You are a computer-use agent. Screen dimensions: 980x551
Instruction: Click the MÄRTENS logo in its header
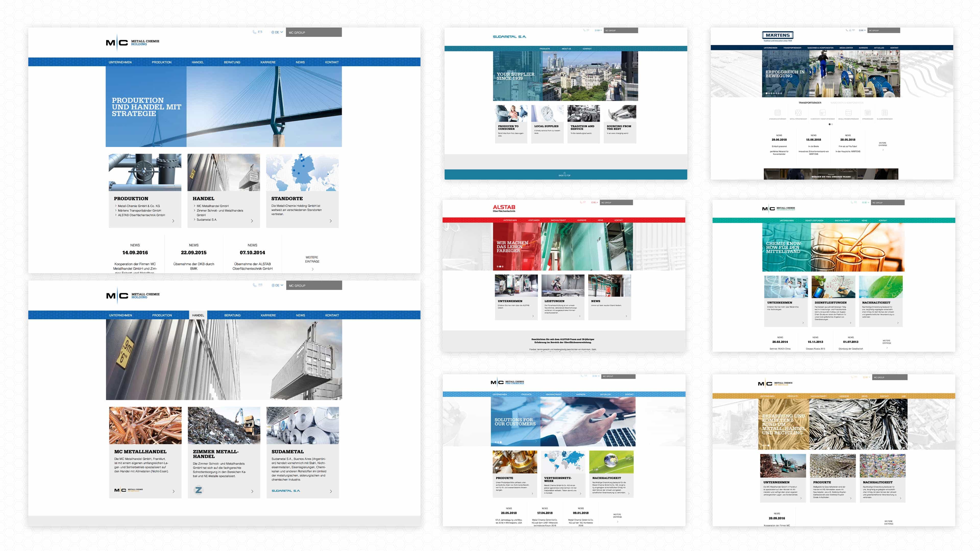pos(778,36)
